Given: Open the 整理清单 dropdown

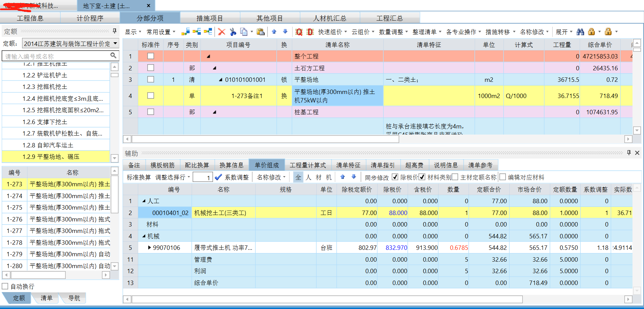Looking at the screenshot, I should [427, 32].
